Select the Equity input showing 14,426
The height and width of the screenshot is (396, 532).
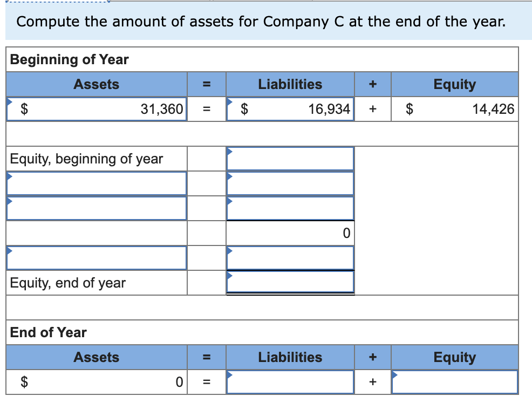click(x=455, y=109)
